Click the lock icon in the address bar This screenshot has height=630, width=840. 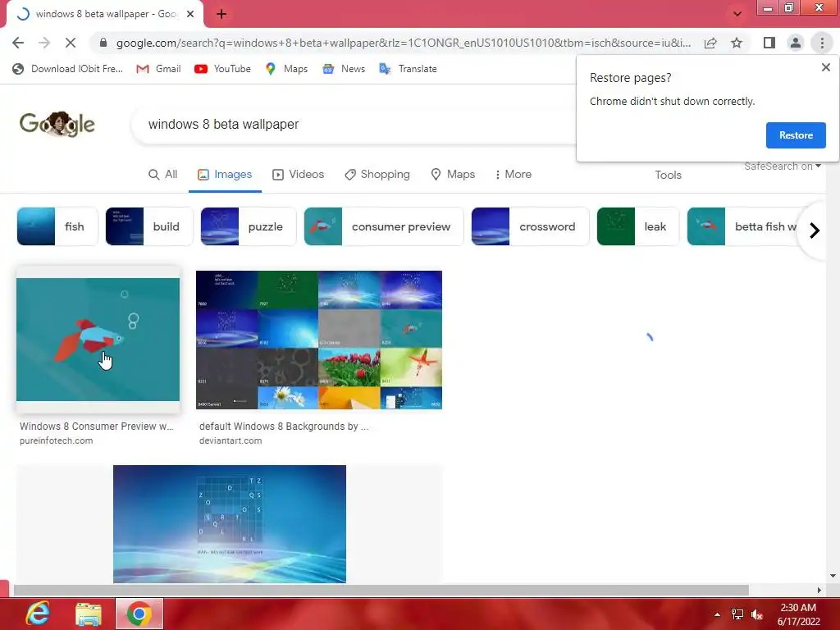tap(103, 43)
